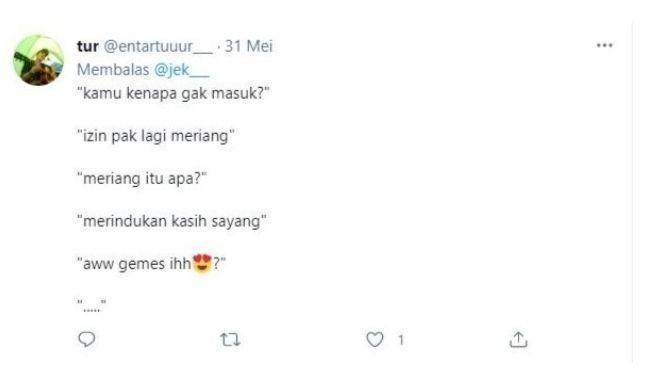Open the three-dot more options menu
This screenshot has width=648, height=372.
604,45
